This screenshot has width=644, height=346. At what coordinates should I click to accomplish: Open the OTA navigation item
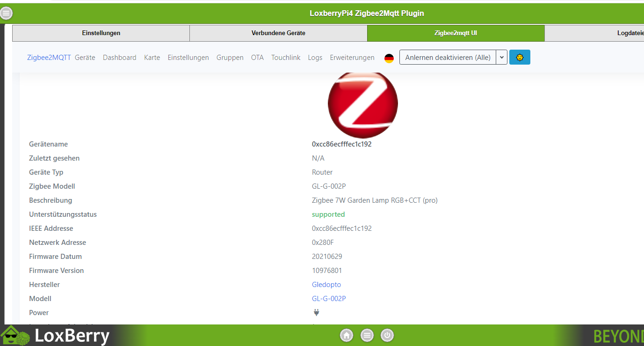click(x=257, y=58)
